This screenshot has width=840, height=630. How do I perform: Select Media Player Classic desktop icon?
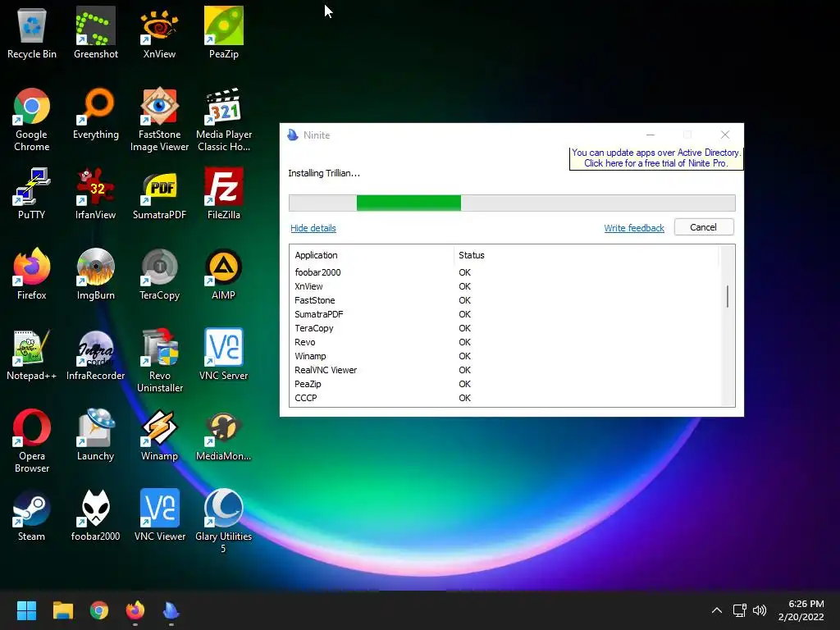[223, 120]
